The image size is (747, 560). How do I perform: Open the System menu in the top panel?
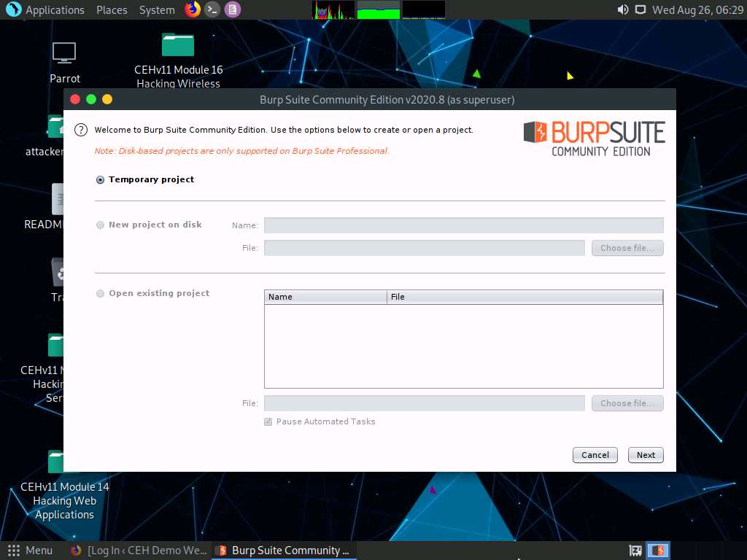coord(155,9)
